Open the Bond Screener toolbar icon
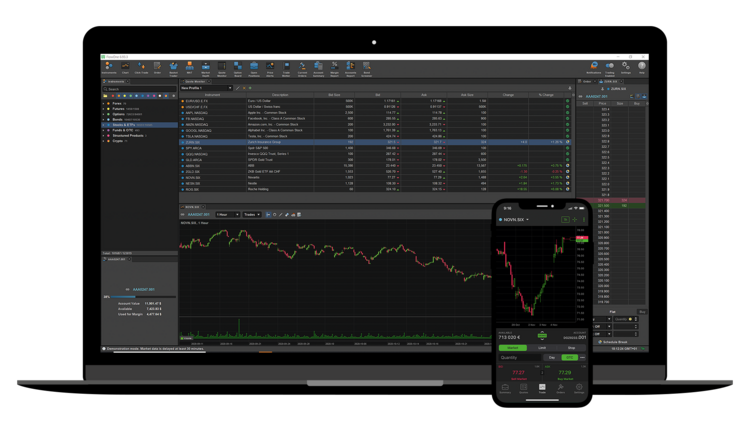This screenshot has height=421, width=750. 366,68
